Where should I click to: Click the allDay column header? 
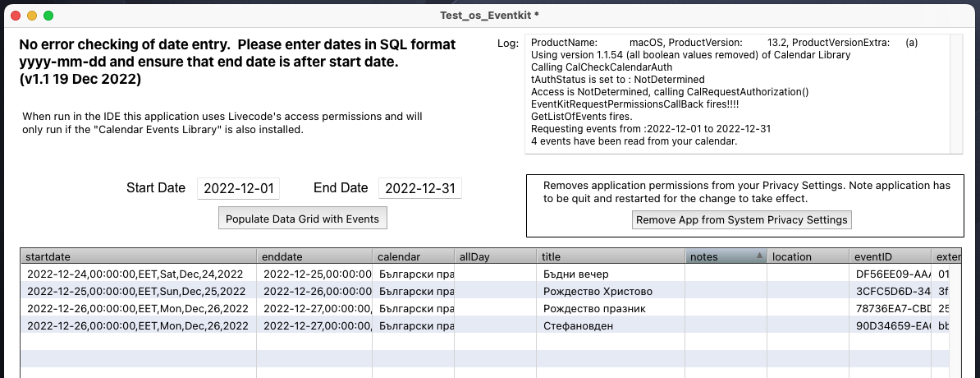click(496, 256)
